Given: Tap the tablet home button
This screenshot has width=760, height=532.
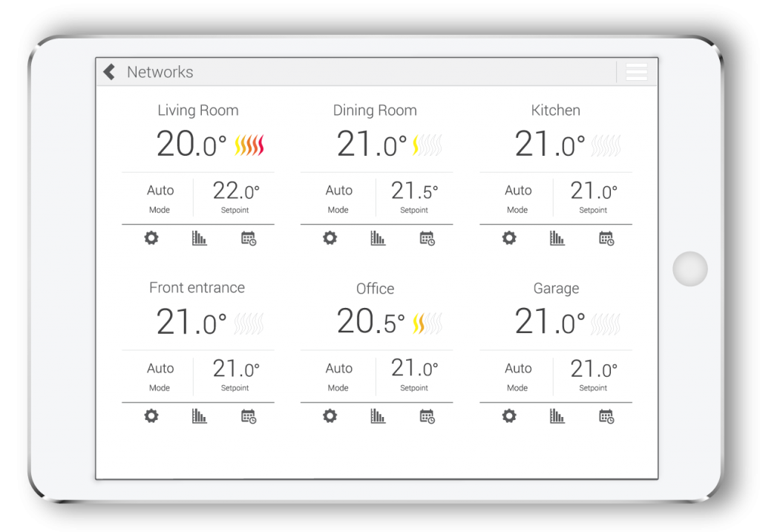Looking at the screenshot, I should [689, 269].
